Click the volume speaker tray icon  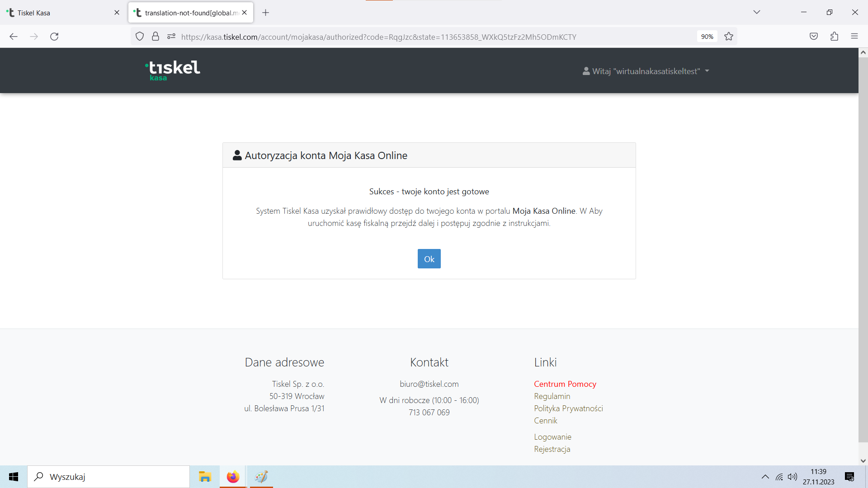(793, 477)
